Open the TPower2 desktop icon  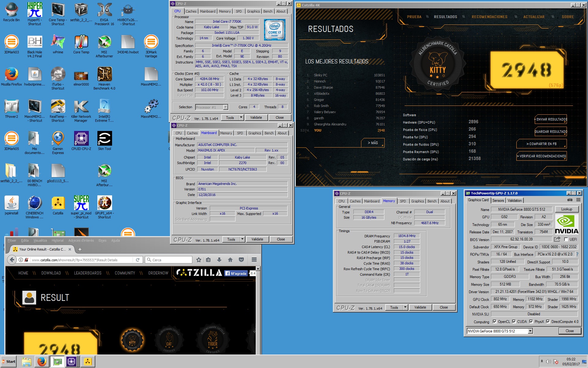(x=11, y=109)
